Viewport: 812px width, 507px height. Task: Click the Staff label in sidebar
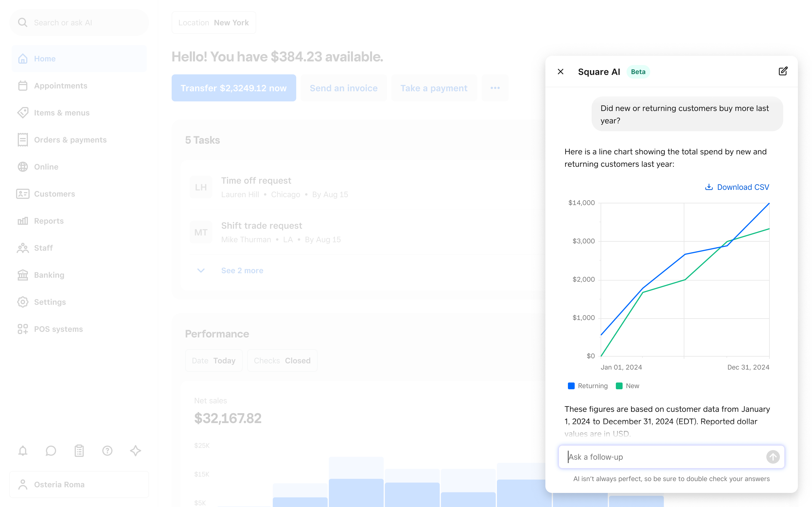click(x=43, y=248)
